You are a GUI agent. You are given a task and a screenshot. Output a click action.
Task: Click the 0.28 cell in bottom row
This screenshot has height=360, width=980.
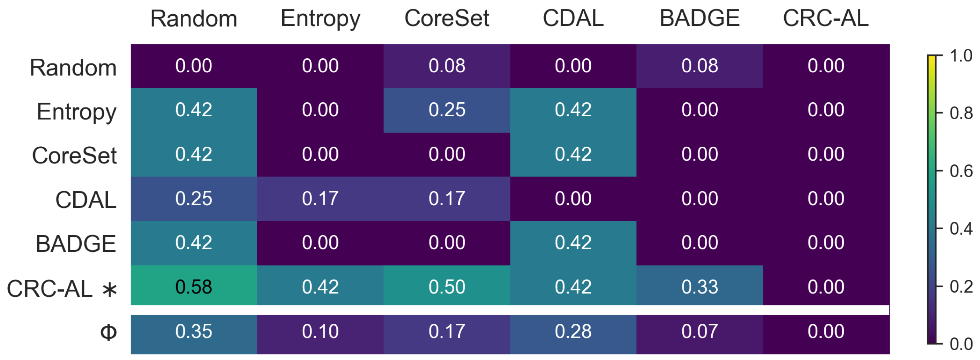click(573, 331)
